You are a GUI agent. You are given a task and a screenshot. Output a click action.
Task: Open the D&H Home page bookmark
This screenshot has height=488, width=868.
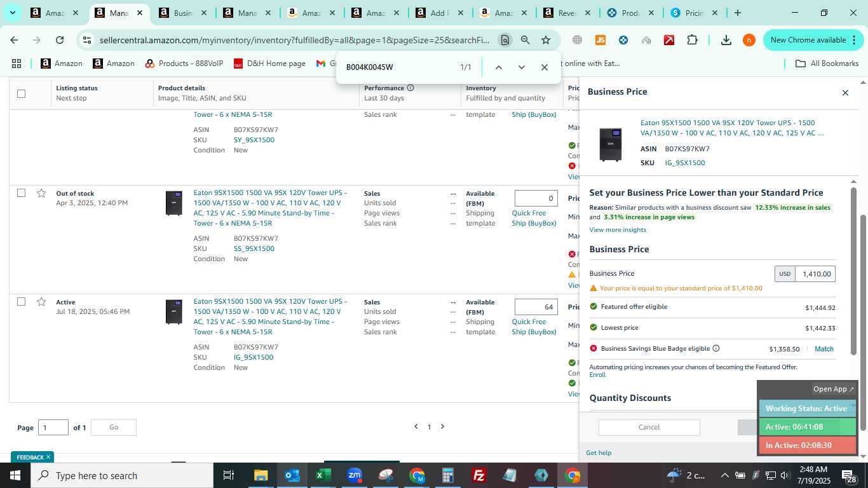269,64
